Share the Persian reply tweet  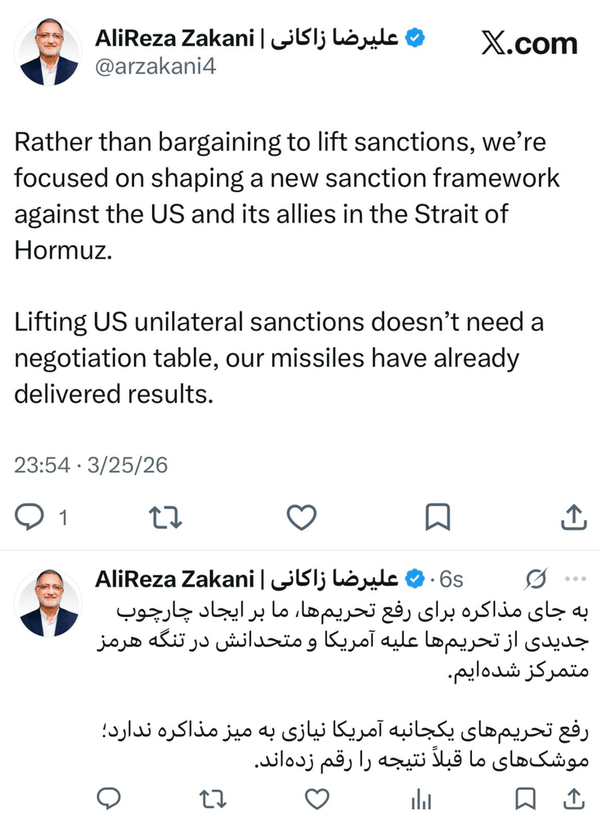click(x=575, y=799)
